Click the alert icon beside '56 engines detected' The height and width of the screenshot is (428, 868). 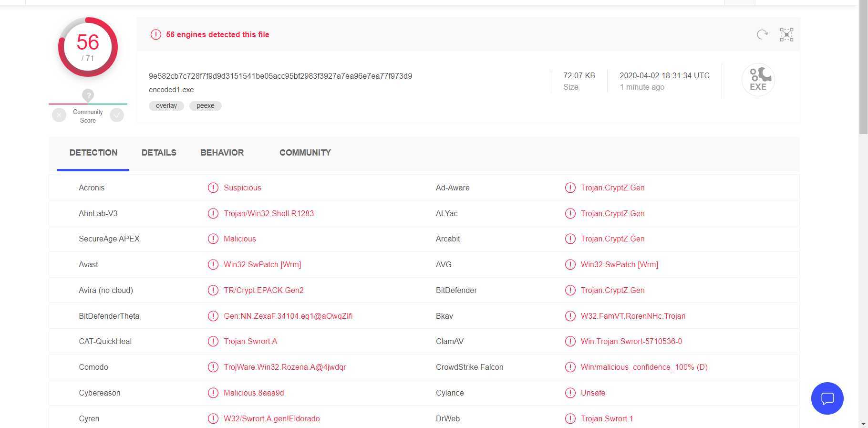point(155,34)
